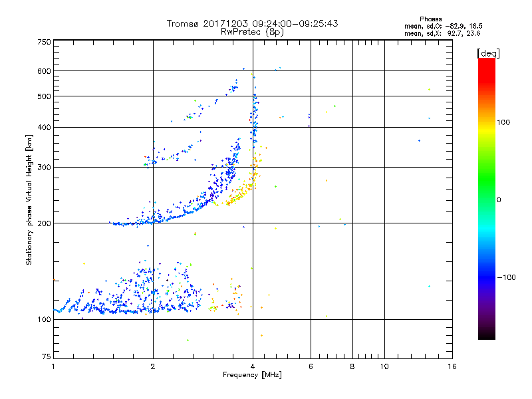The width and height of the screenshot is (532, 399).
Task: Click the '100' degree label beside the colorbar
Action: [x=503, y=122]
